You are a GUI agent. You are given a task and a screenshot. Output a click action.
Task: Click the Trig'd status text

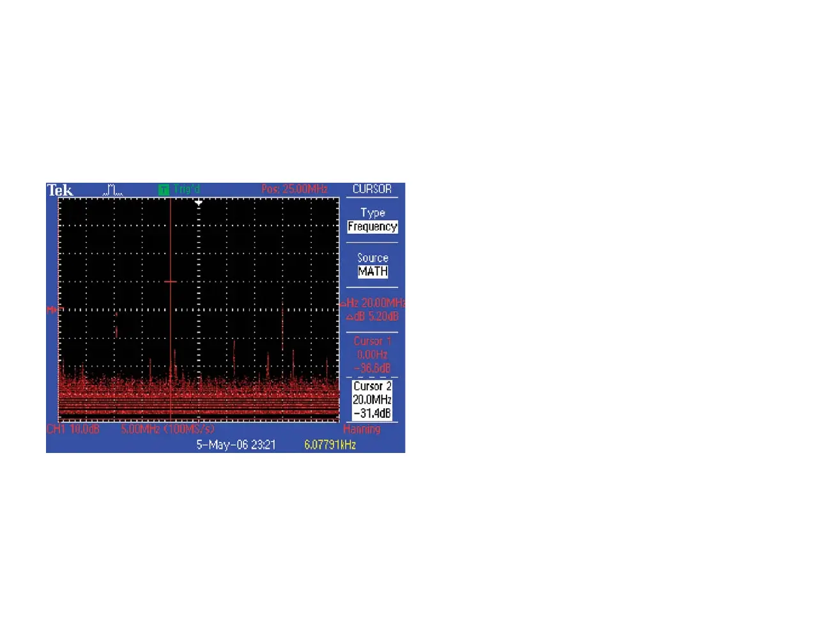(187, 189)
